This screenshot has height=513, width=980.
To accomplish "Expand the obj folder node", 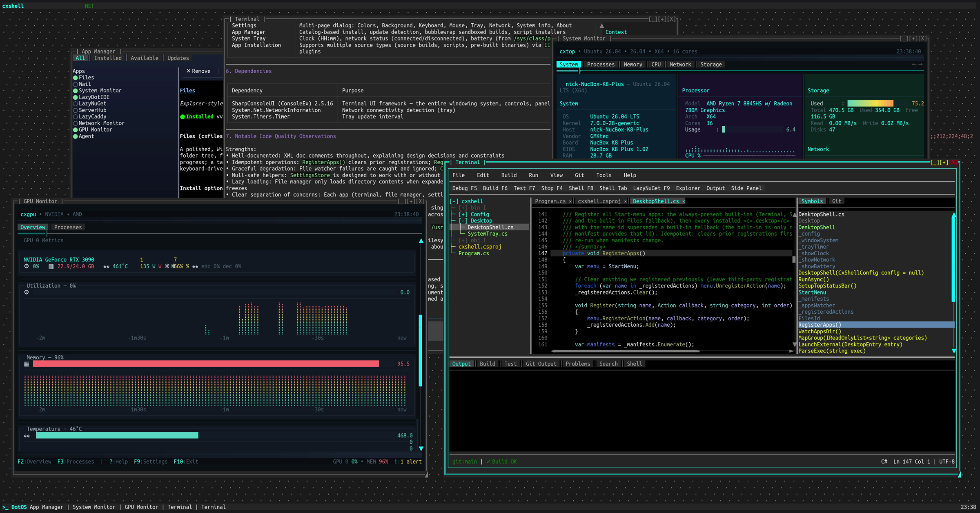I will point(463,241).
